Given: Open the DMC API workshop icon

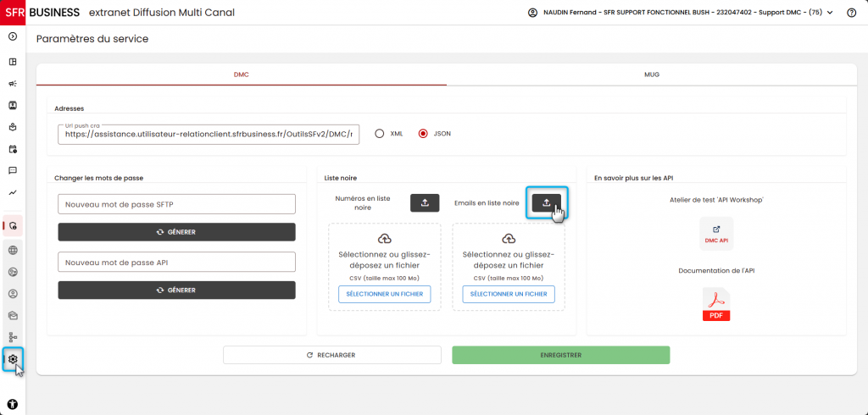Looking at the screenshot, I should [716, 234].
